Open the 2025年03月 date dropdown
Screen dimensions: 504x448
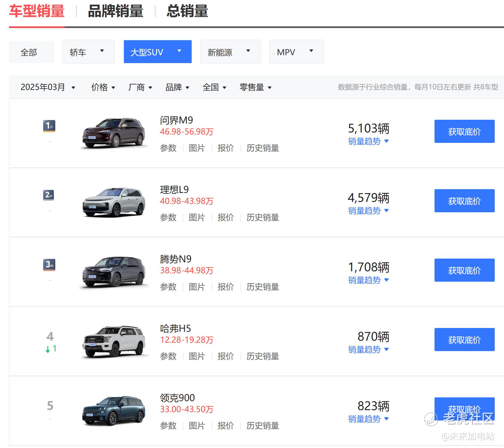tap(48, 87)
